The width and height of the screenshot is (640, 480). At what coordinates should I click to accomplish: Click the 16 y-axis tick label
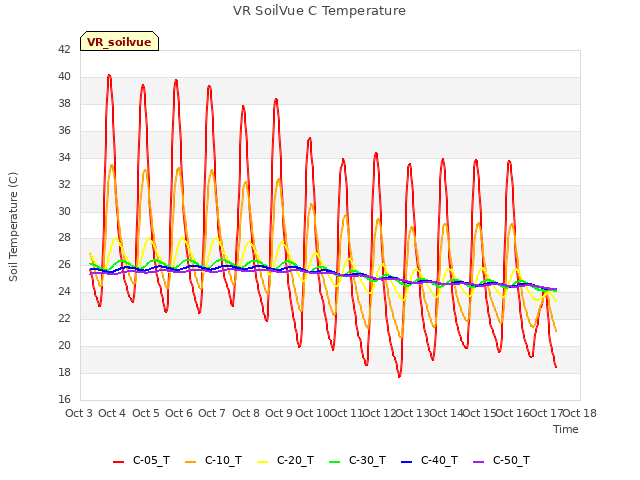click(x=64, y=399)
